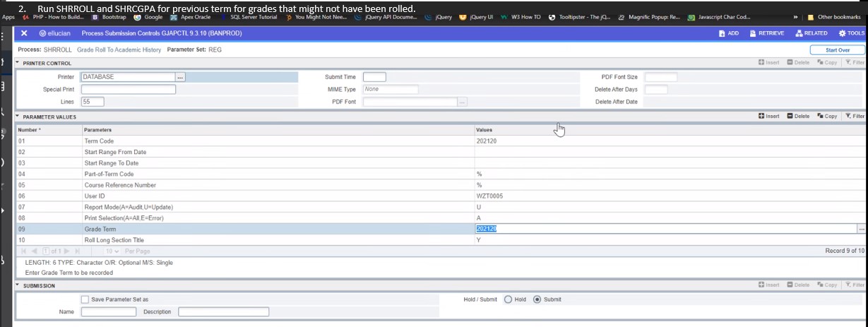868x327 pixels.
Task: Open the Per Page count dropdown
Action: pos(112,251)
